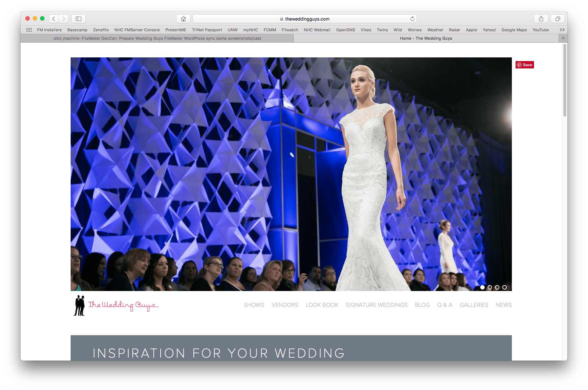
Task: Switch to Home - The Wedding Guys tab
Action: pyautogui.click(x=426, y=38)
